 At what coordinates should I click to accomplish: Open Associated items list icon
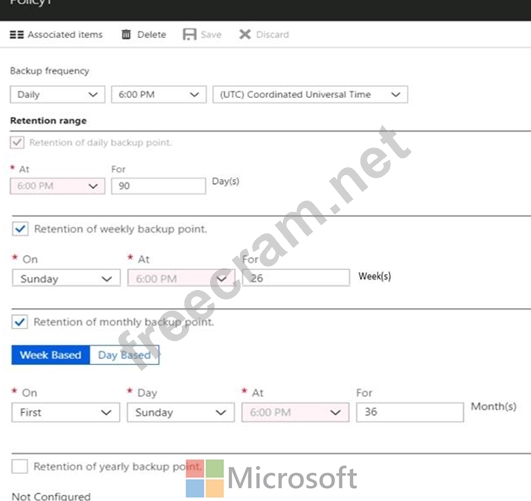pos(17,35)
